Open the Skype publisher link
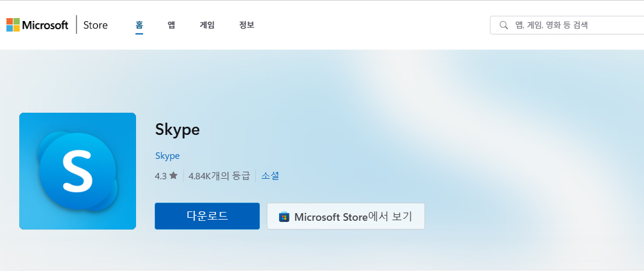Screen dimensions: 644x271 167,156
